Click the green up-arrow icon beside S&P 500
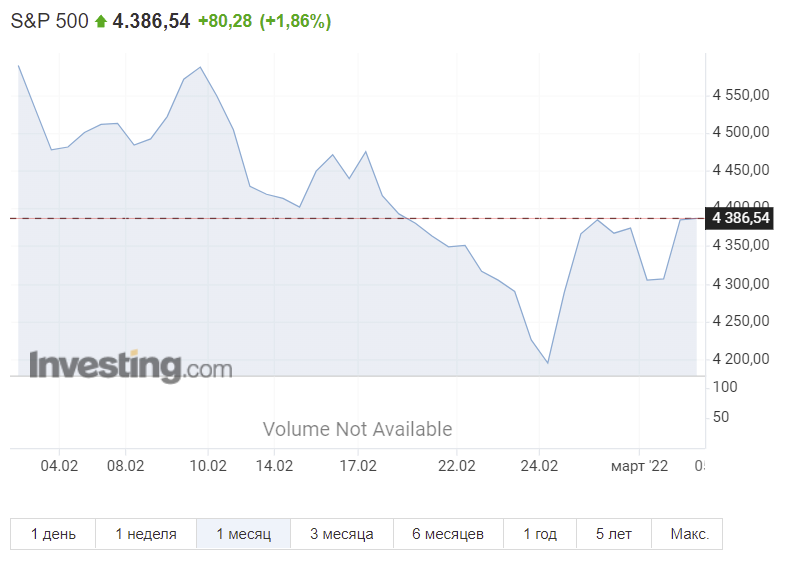 [x=101, y=22]
